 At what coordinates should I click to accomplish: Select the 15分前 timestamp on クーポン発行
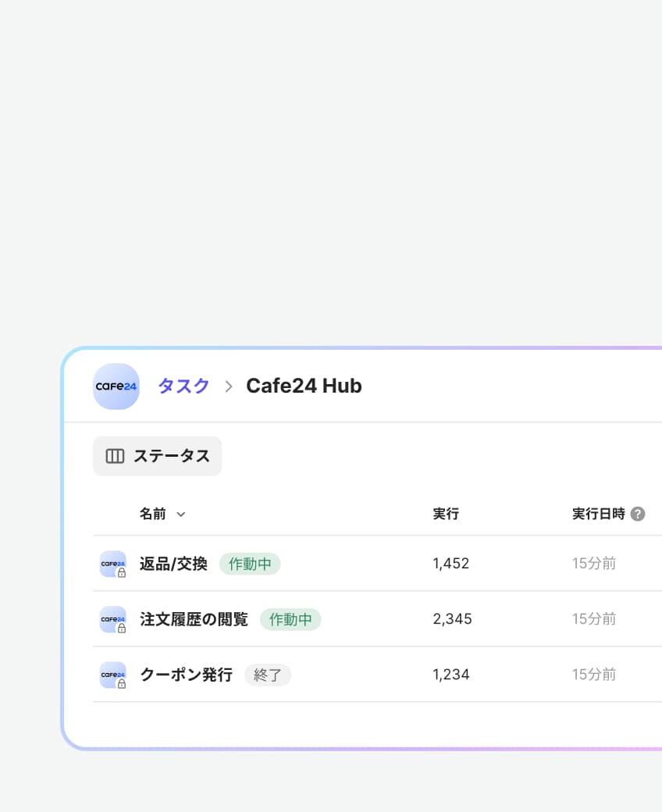(594, 675)
